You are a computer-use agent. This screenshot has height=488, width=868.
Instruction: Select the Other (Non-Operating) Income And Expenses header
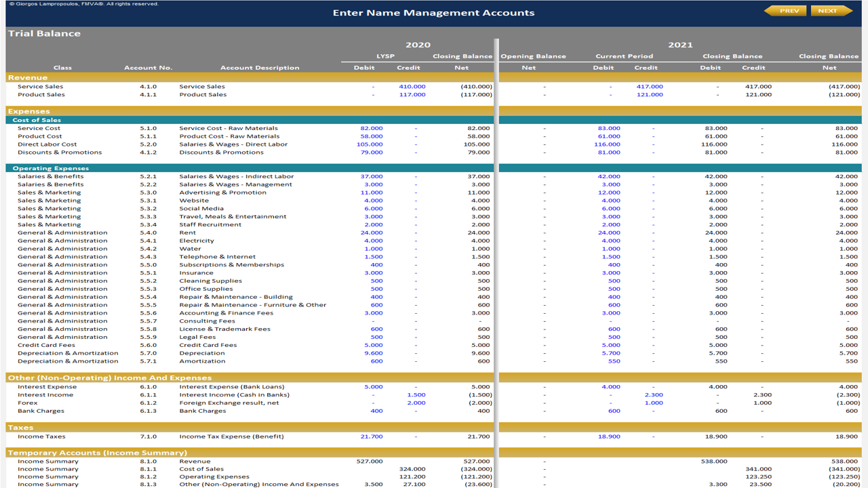tap(109, 378)
